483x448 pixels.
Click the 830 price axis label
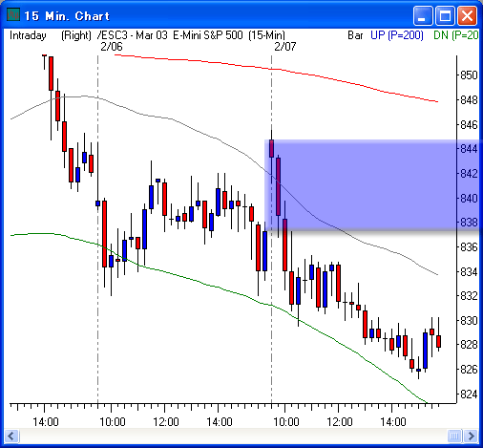(x=470, y=321)
